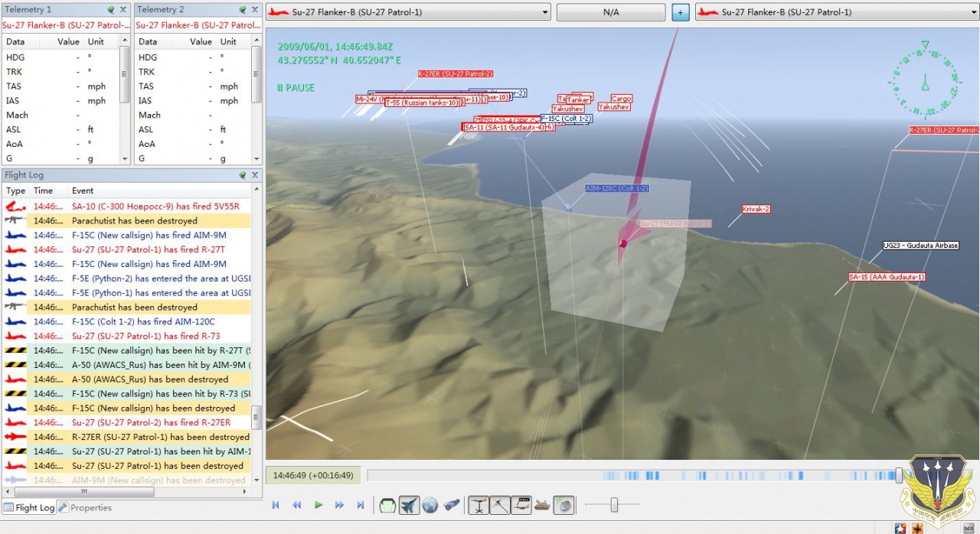Click the fast-forward playback icon
This screenshot has width=980, height=534.
tap(339, 505)
